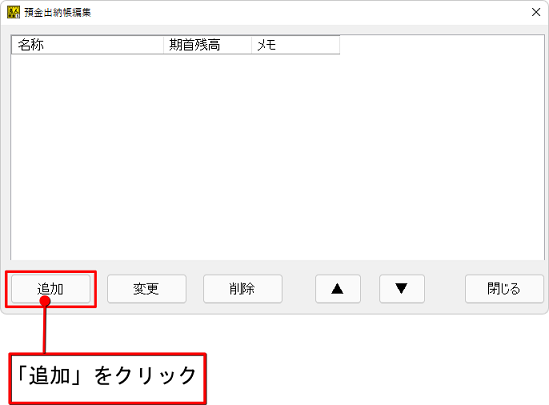Sort by the 期首残高 column header
The height and width of the screenshot is (405, 549).
pyautogui.click(x=207, y=45)
